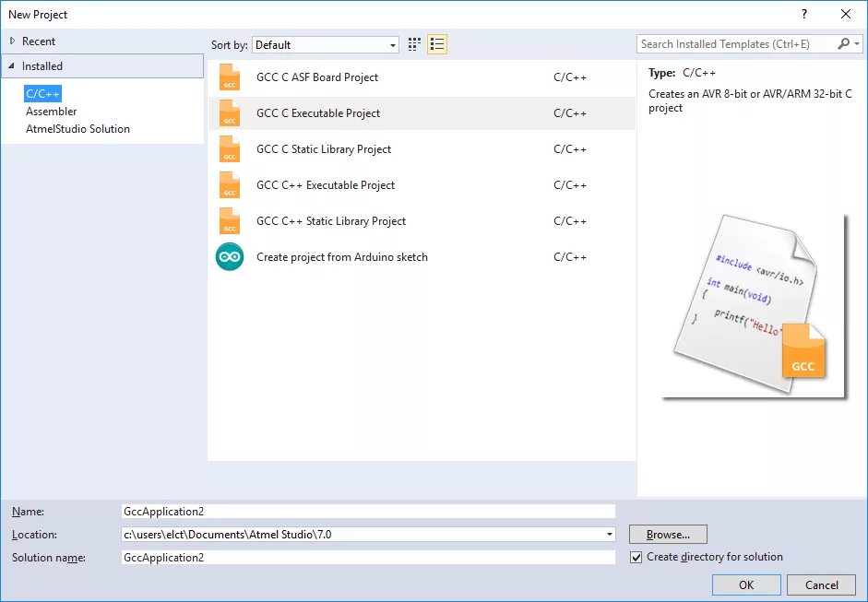
Task: Click the search magnifier icon
Action: click(x=844, y=43)
